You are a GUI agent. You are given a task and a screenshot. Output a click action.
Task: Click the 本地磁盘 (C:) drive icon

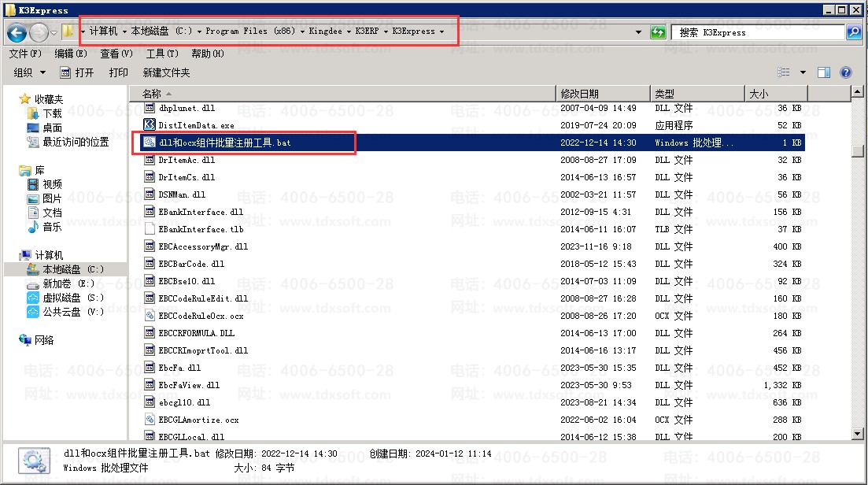(33, 269)
